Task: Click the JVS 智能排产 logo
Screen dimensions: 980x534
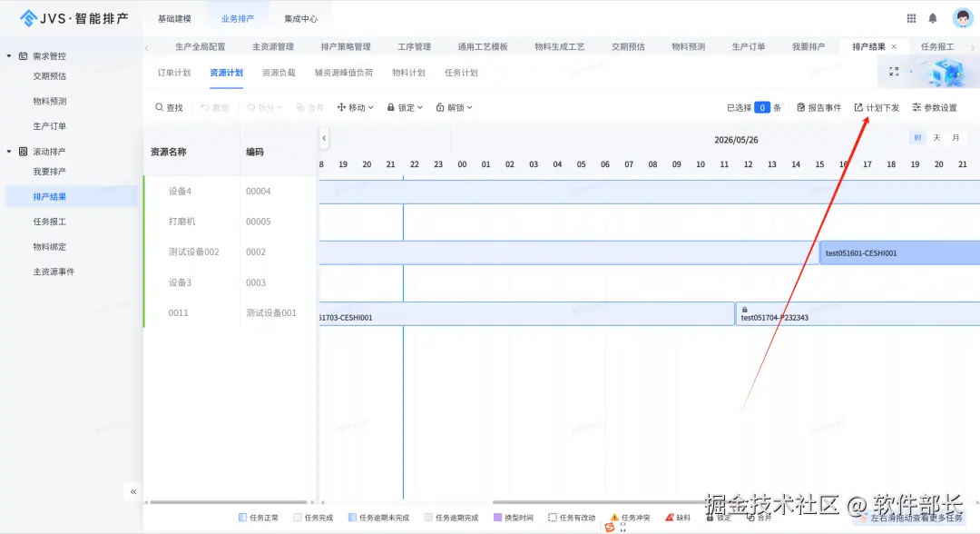Action: click(x=73, y=18)
